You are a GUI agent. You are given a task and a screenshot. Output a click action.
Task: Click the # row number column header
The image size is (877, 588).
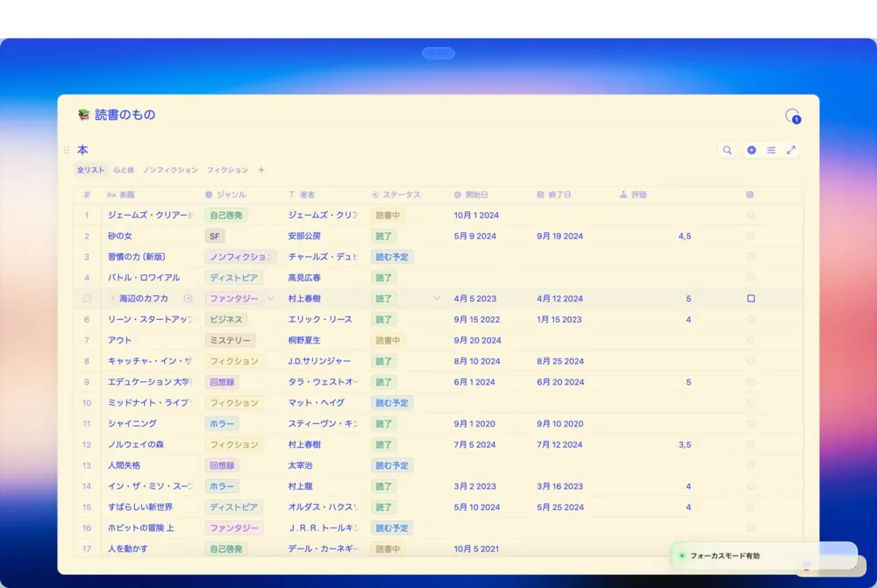pyautogui.click(x=87, y=195)
